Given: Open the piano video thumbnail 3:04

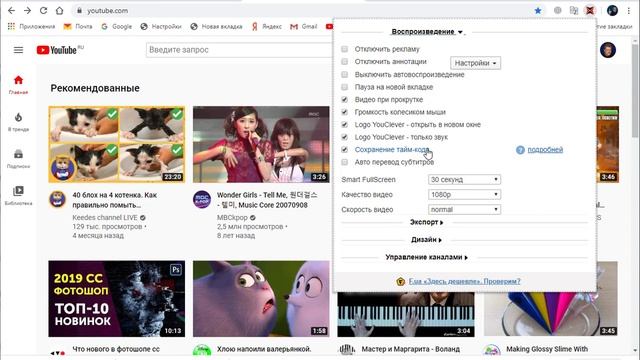Looking at the screenshot, I should (406, 314).
